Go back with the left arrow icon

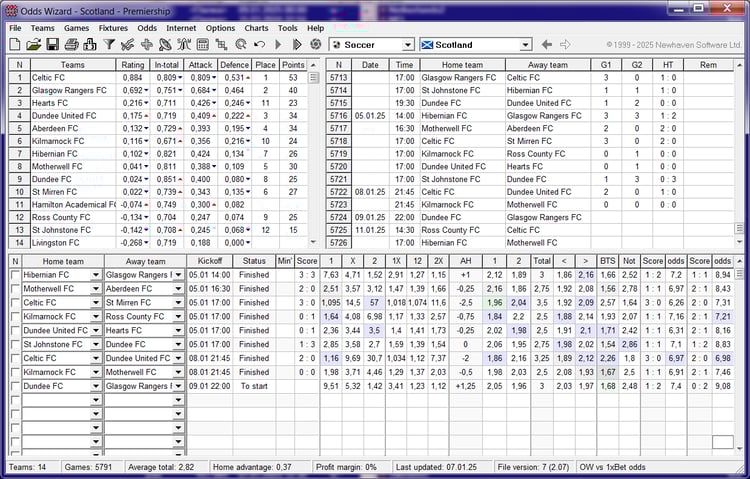pyautogui.click(x=547, y=45)
